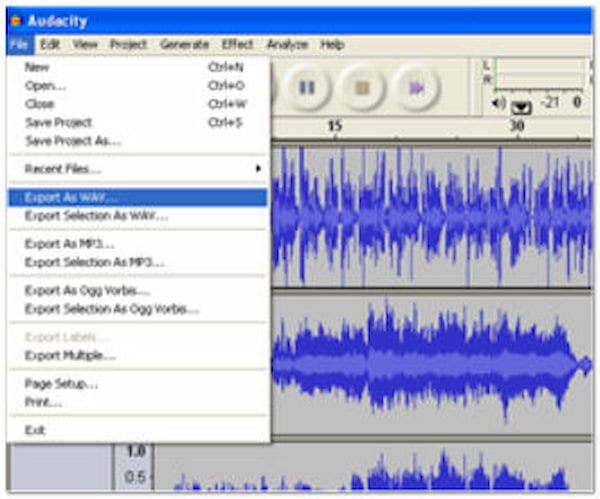The image size is (600, 499).
Task: Choose Print... from the File menu
Action: pyautogui.click(x=138, y=402)
